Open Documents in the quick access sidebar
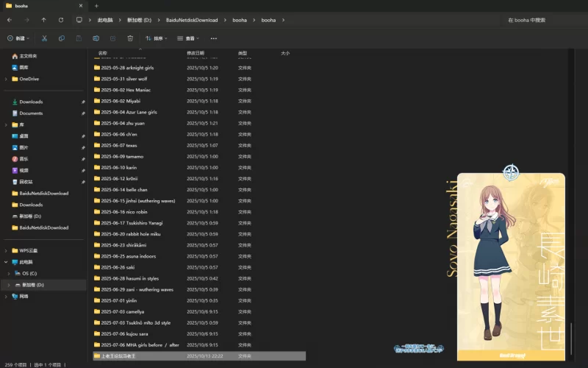Viewport: 588px width, 368px height. 31,113
